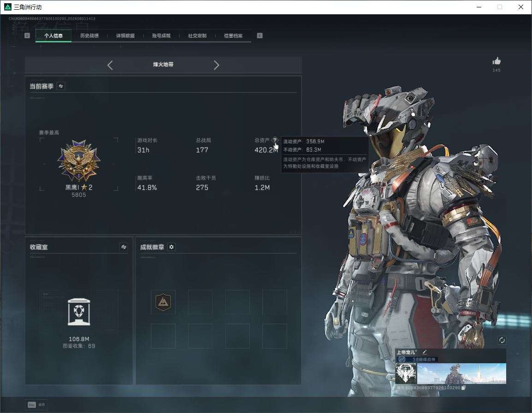This screenshot has width=532, height=413.
Task: Toggle the 收藏室 swap icon
Action: tap(124, 247)
